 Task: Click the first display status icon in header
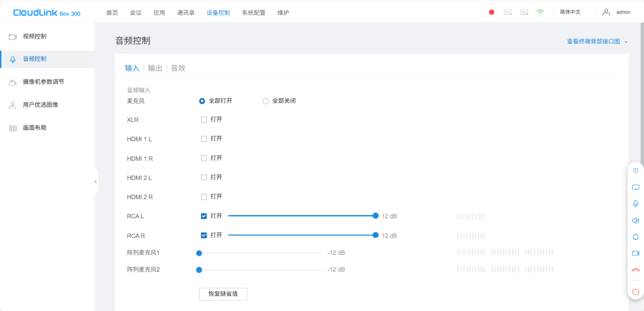point(507,12)
